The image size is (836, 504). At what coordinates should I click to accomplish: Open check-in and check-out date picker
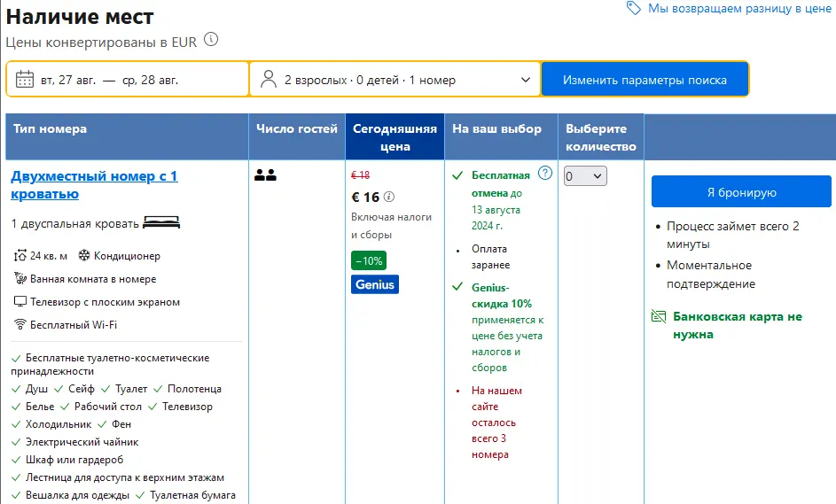pyautogui.click(x=128, y=80)
